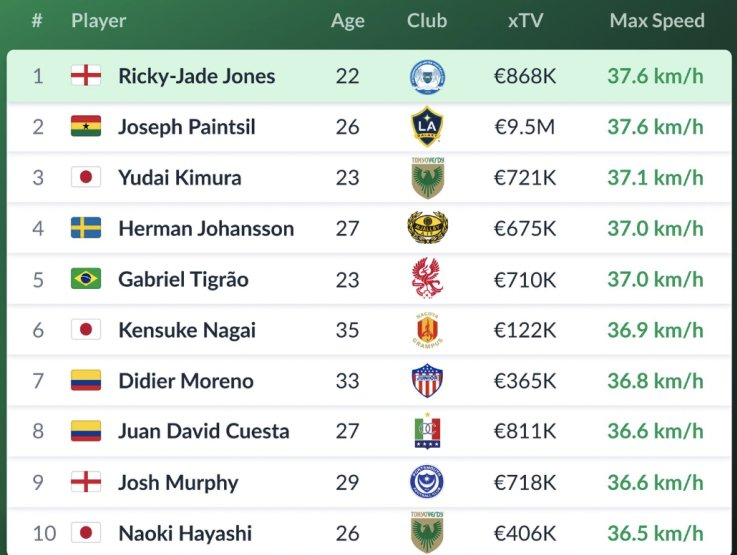Select Kensuke Nagai's name
Screen dimensions: 737x555
[187, 330]
